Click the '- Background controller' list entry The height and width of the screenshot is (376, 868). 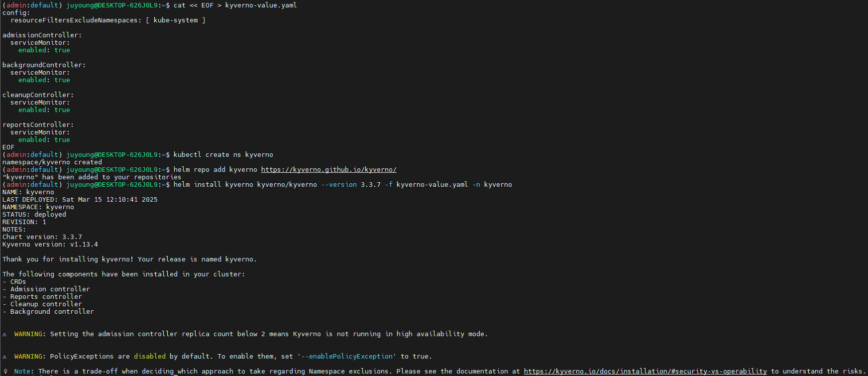pos(48,312)
